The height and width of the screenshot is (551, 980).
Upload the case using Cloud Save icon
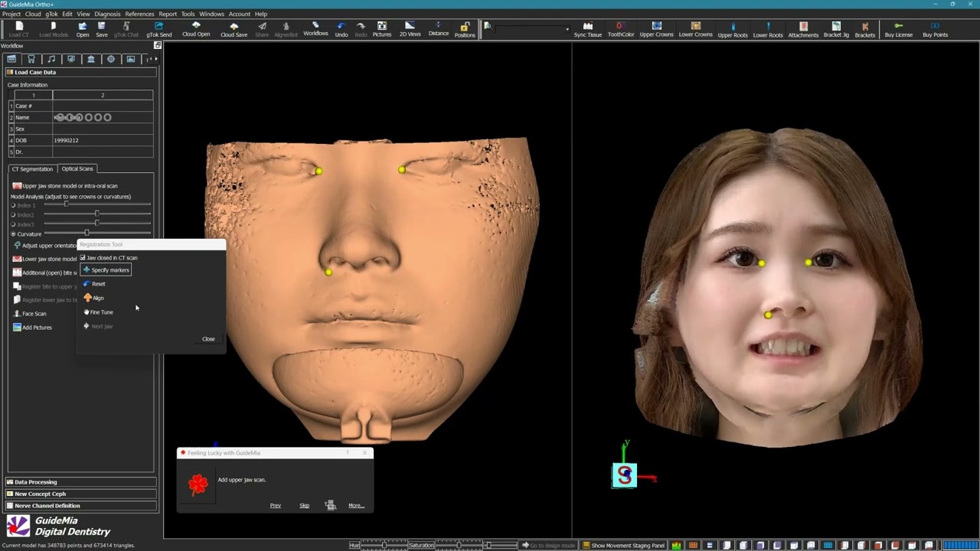[x=234, y=29]
